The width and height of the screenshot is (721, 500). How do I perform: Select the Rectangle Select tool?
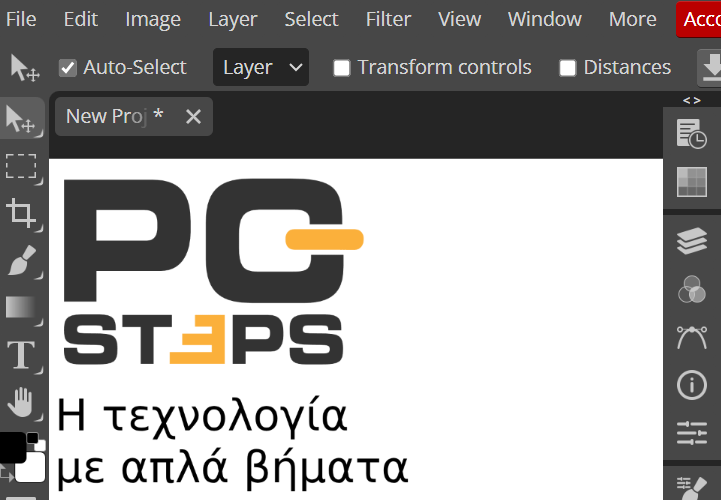pyautogui.click(x=22, y=166)
